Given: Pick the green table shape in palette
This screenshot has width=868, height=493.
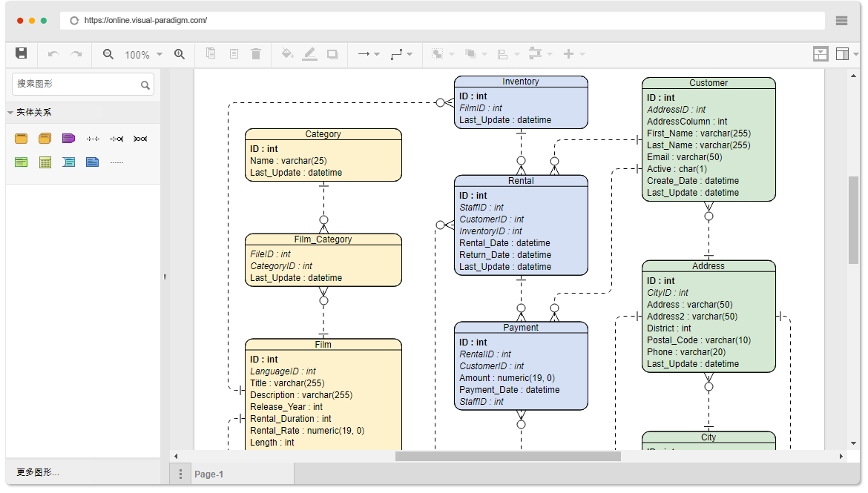Looking at the screenshot, I should 22,162.
